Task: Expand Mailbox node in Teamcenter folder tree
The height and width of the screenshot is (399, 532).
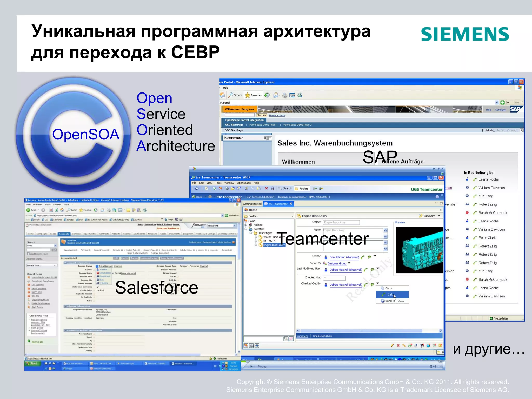Action: point(246,225)
